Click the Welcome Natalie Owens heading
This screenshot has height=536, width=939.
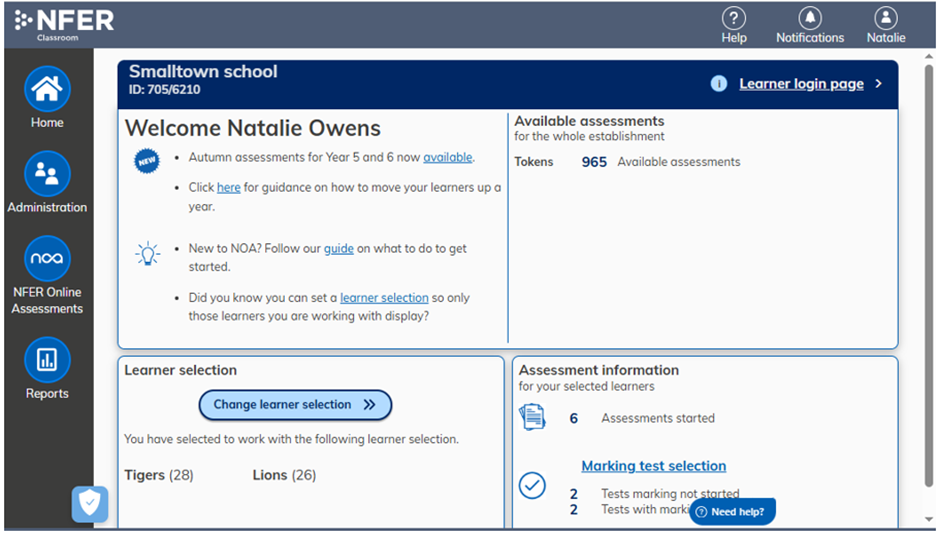pos(253,128)
